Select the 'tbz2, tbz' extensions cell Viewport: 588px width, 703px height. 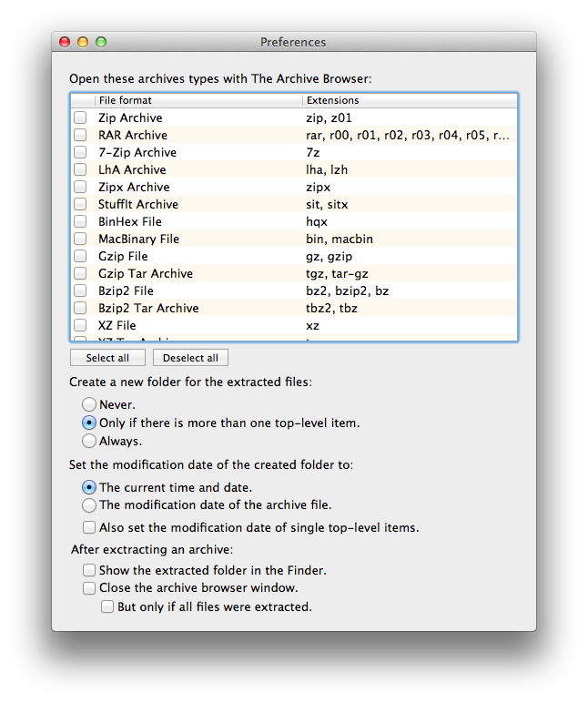(411, 308)
